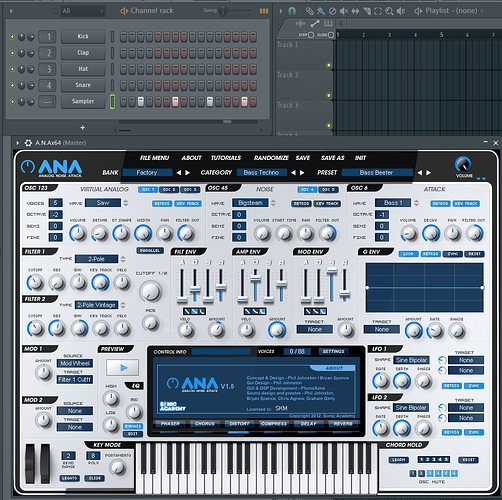Click the Channel rack graph editor bars icon
Image resolution: width=502 pixels, height=500 pixels.
264,11
